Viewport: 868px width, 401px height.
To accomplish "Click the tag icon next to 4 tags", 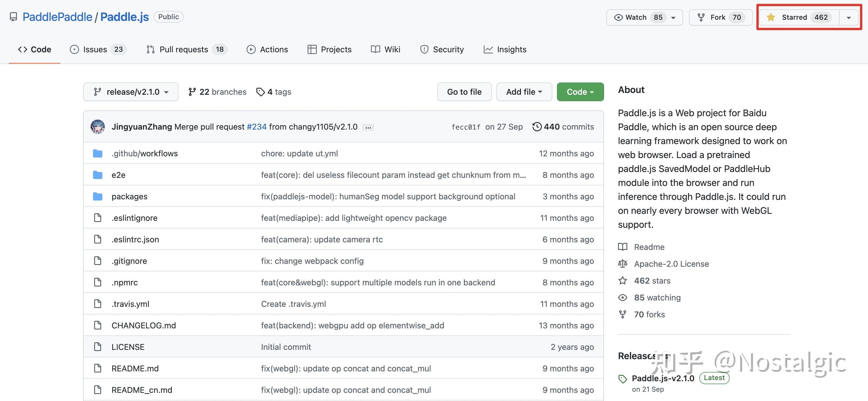I will (x=260, y=92).
